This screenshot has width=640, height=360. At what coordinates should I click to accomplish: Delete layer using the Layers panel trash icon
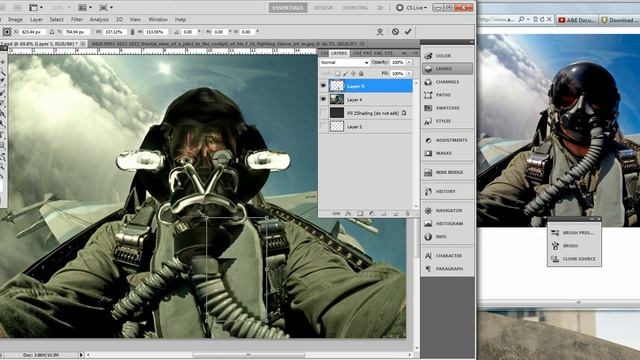pyautogui.click(x=407, y=213)
